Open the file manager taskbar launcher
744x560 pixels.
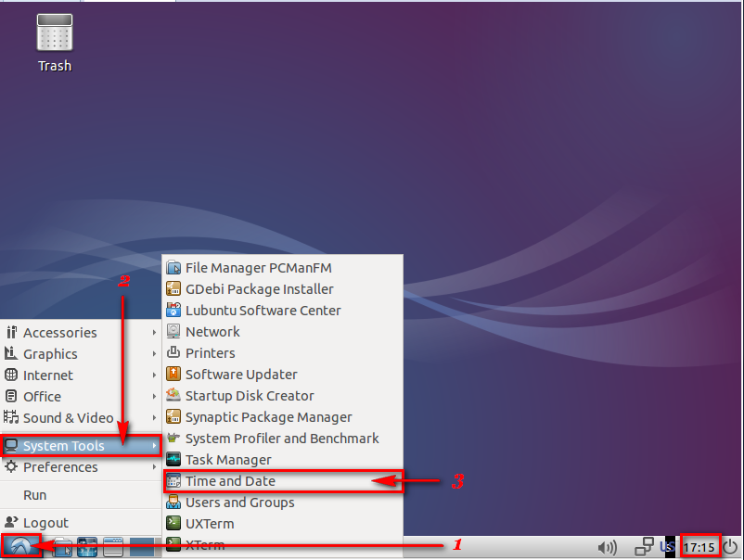pos(62,547)
